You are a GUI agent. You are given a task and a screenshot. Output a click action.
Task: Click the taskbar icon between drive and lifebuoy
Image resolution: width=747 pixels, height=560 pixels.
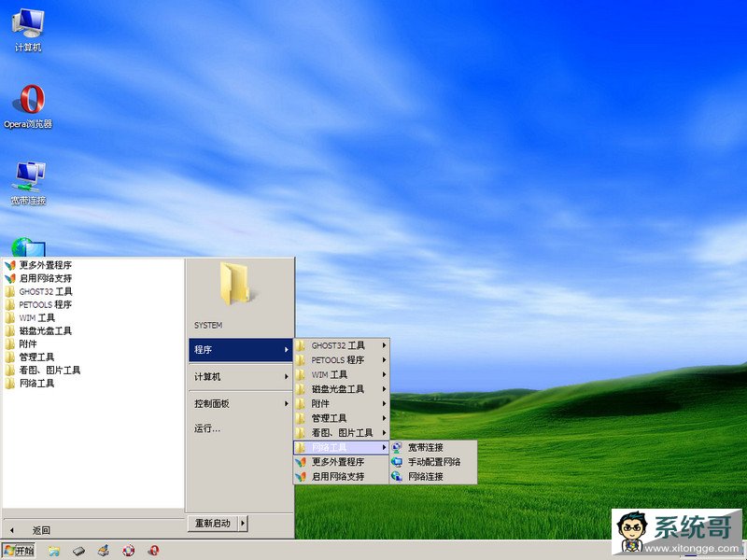pos(104,551)
